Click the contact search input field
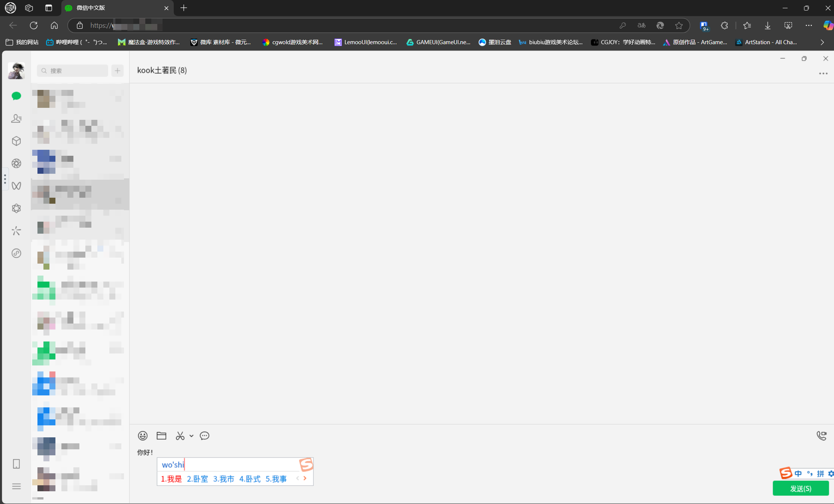This screenshot has width=834, height=504. coord(72,70)
